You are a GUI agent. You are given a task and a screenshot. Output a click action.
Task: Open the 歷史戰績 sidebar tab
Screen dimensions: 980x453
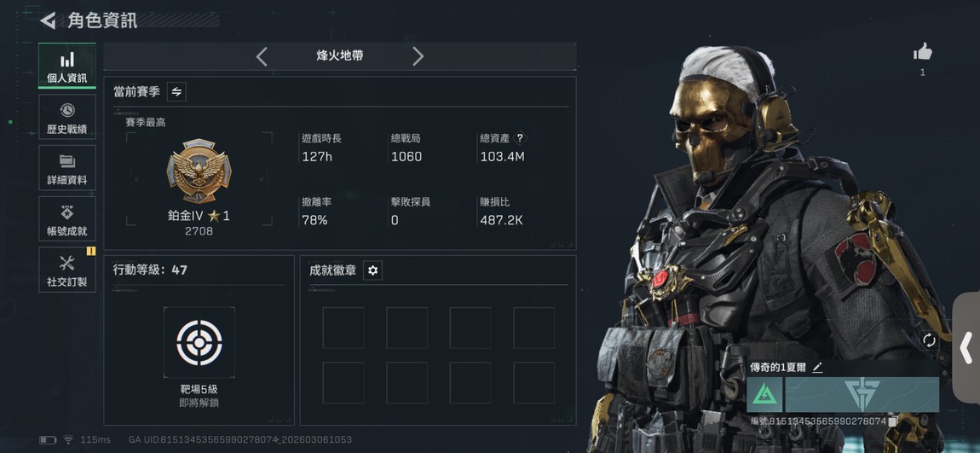[66, 117]
